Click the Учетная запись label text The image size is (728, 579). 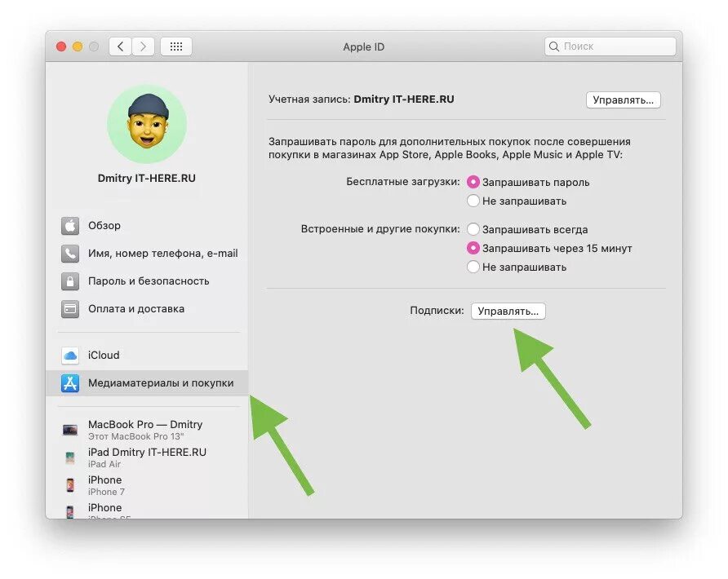click(309, 99)
